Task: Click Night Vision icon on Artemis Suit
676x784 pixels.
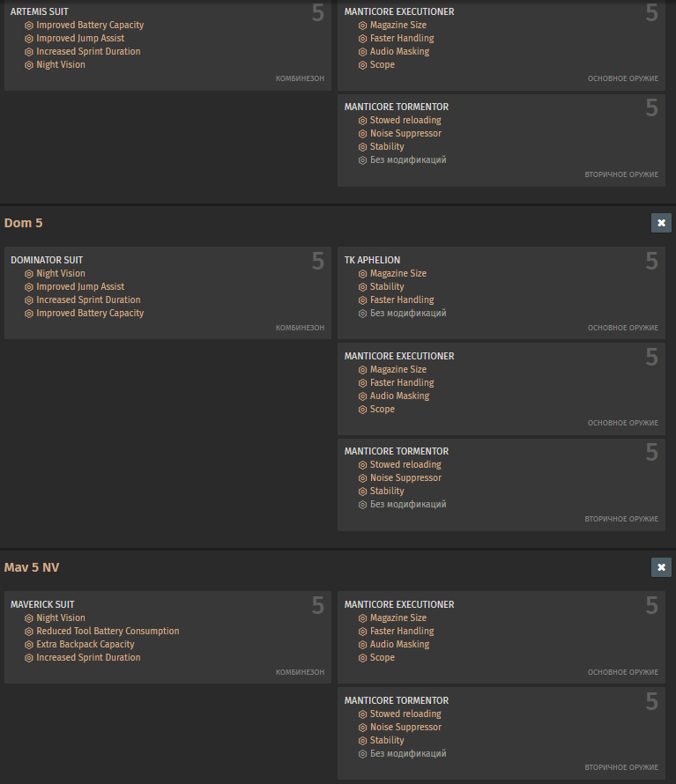Action: [29, 65]
